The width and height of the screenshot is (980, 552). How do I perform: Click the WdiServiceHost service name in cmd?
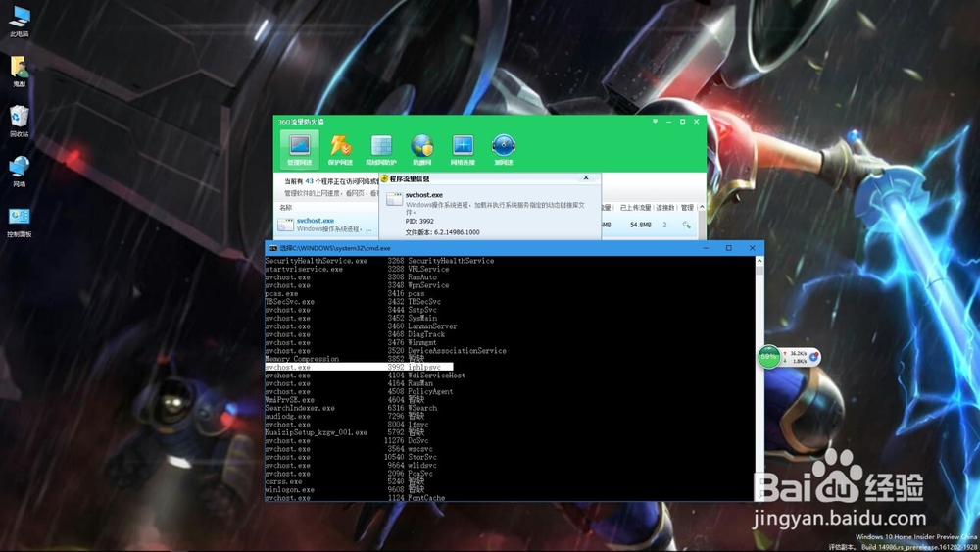point(437,376)
